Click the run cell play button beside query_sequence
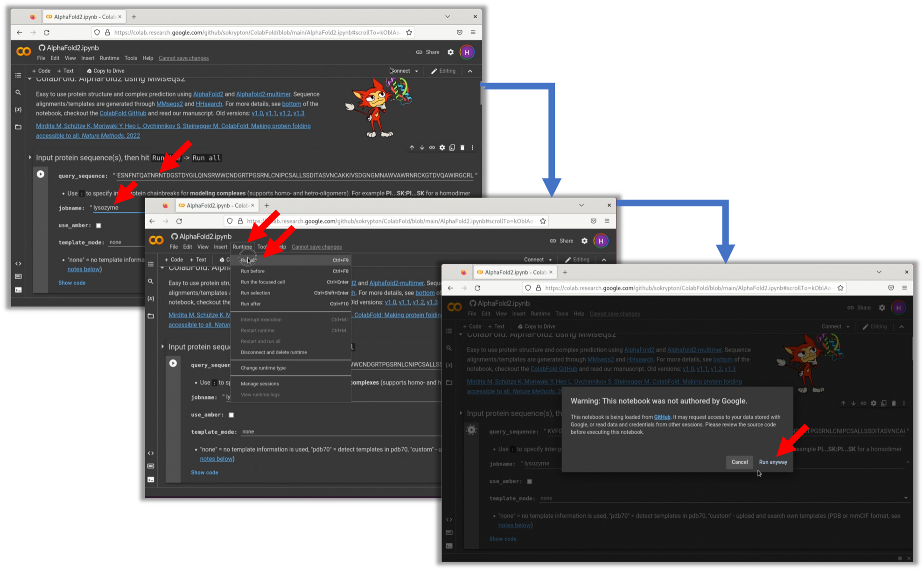 41,174
